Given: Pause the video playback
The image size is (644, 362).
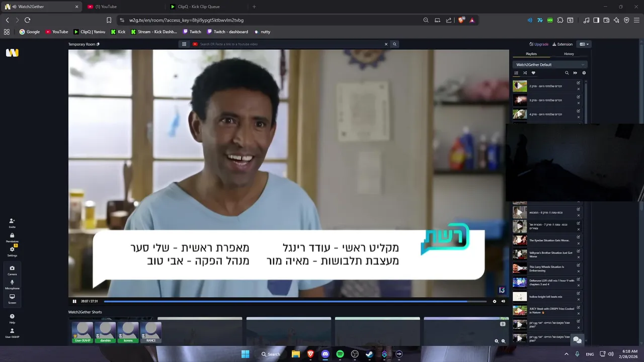Looking at the screenshot, I should [74, 301].
